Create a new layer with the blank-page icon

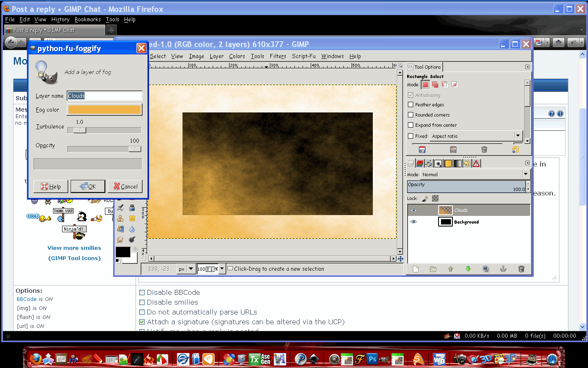click(x=415, y=269)
